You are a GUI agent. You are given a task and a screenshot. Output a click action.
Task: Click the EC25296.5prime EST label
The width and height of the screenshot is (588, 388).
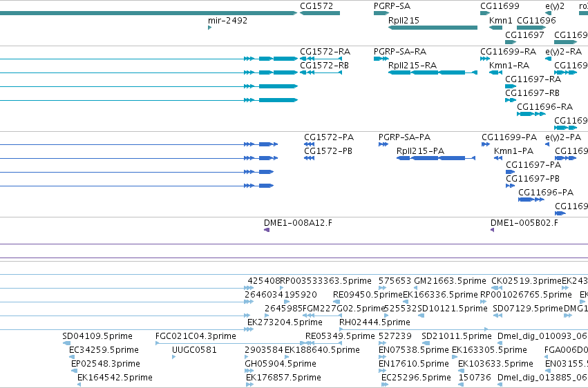[x=416, y=378]
